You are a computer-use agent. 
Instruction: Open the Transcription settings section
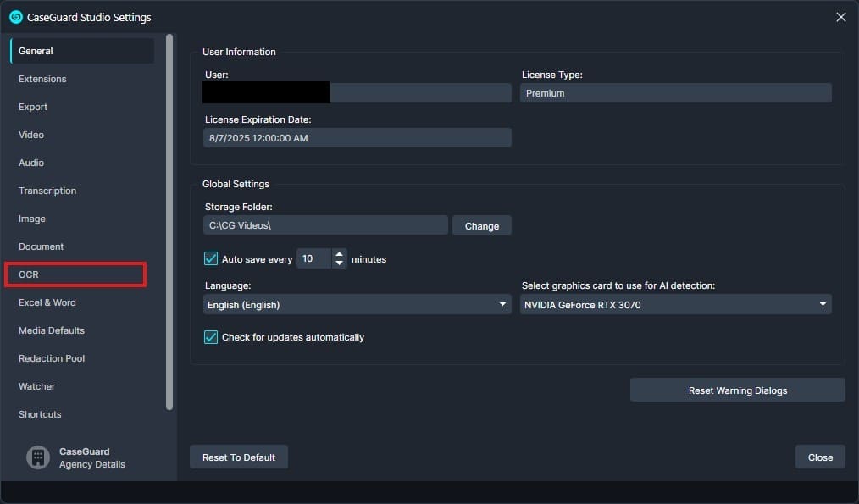pyautogui.click(x=47, y=191)
